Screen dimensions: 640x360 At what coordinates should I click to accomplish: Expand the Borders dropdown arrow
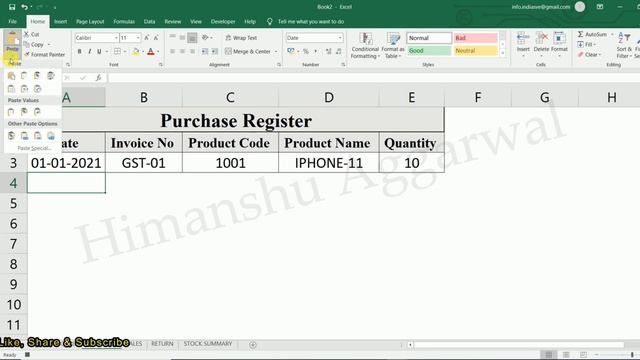point(125,51)
